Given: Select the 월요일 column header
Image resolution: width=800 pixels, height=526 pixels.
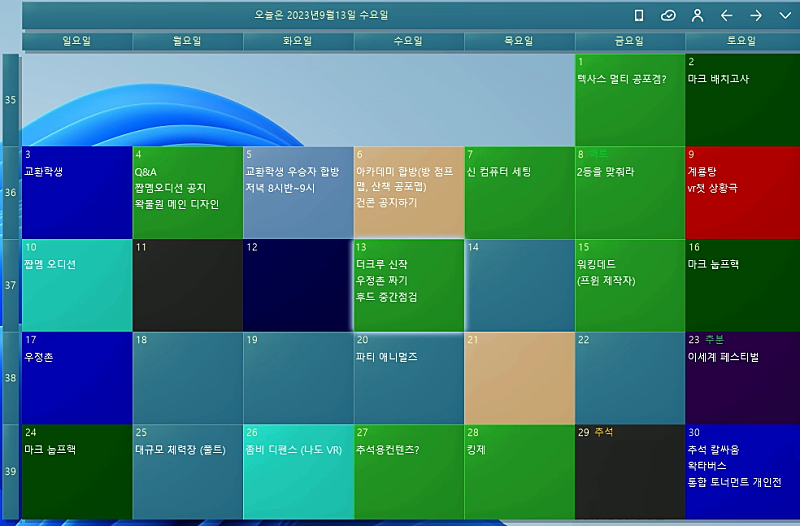Looking at the screenshot, I should tap(187, 41).
